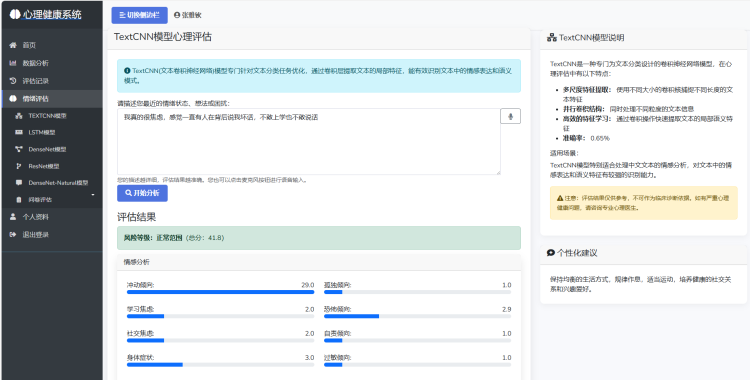Click the 学习焦虑 progress bar
This screenshot has width=750, height=380.
[221, 316]
